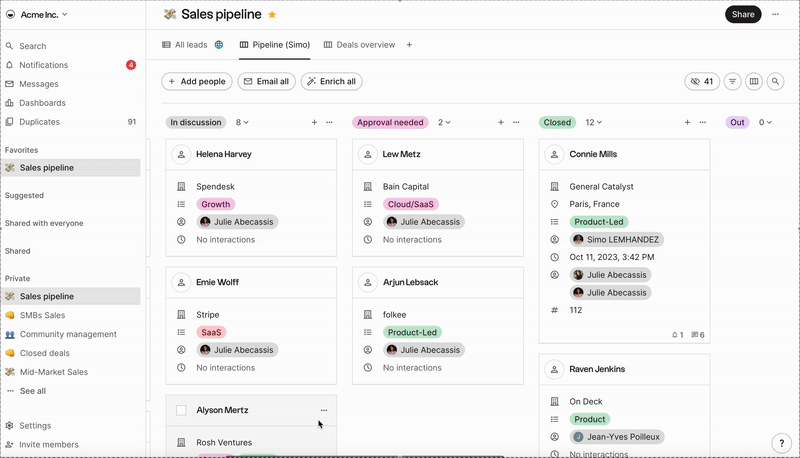The width and height of the screenshot is (800, 458).
Task: Toggle the hidden fields button showing 41
Action: (702, 81)
